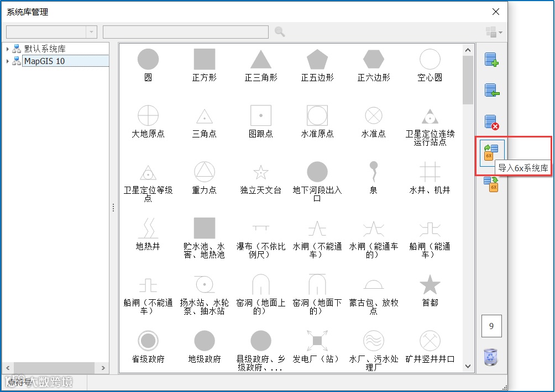Select the 正方形 square symbol
The width and height of the screenshot is (555, 392).
pos(204,65)
